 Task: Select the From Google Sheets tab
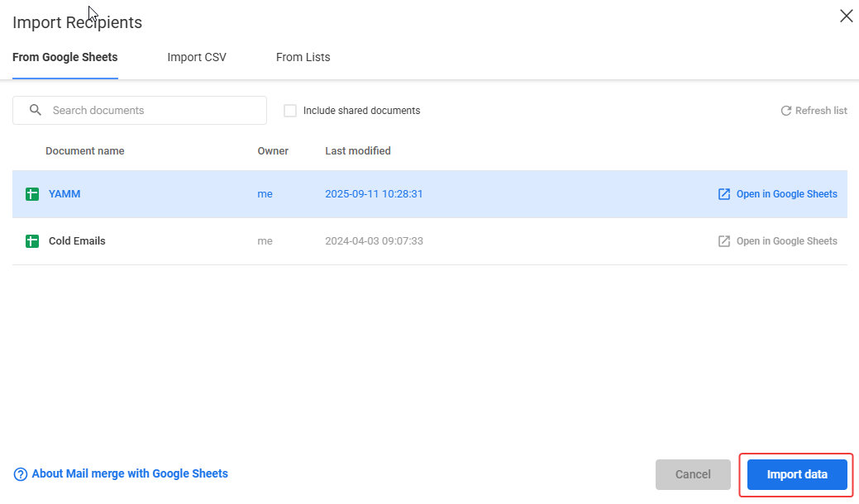(65, 58)
